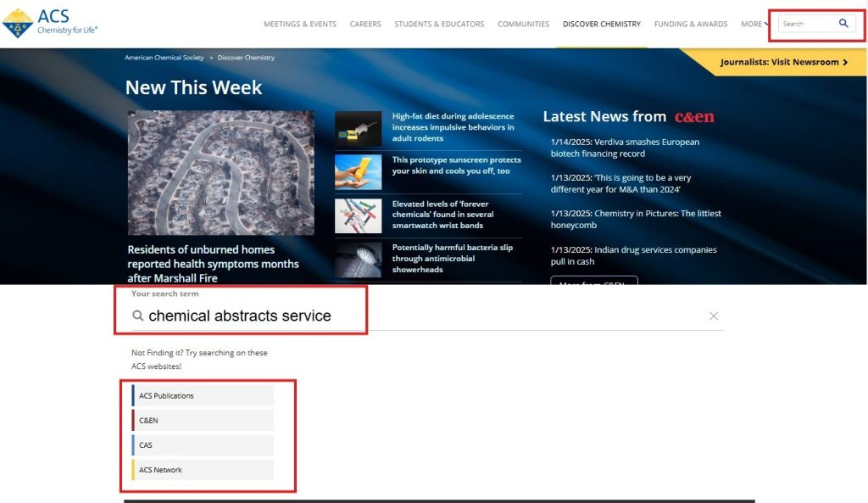Clear the search term with X icon

tap(714, 316)
